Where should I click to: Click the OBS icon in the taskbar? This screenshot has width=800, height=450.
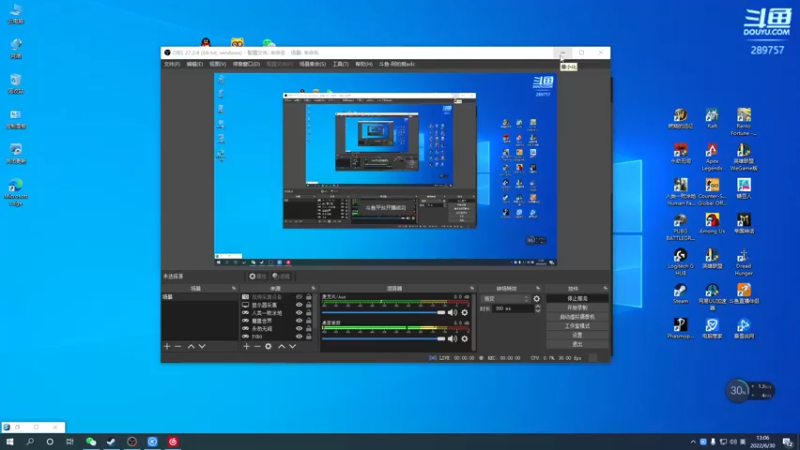132,442
